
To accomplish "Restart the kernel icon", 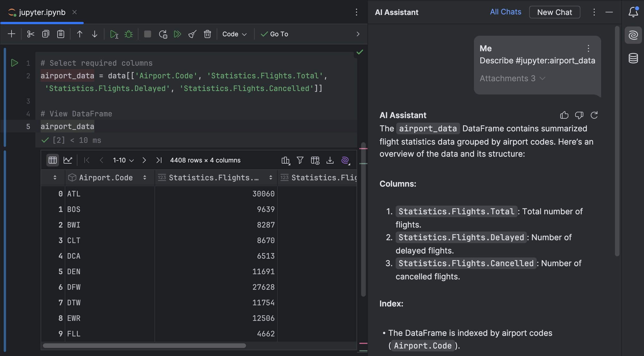I will coord(163,34).
